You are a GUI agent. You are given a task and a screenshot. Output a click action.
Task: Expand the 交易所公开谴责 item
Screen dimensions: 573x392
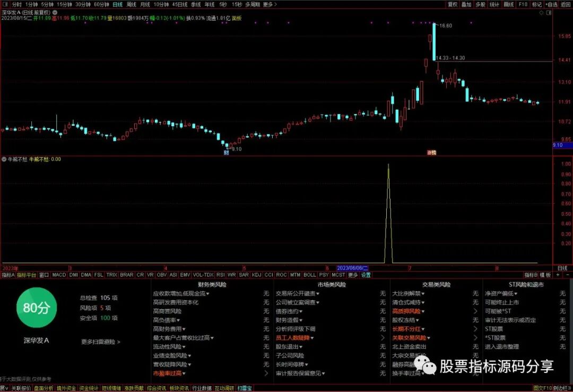298,293
